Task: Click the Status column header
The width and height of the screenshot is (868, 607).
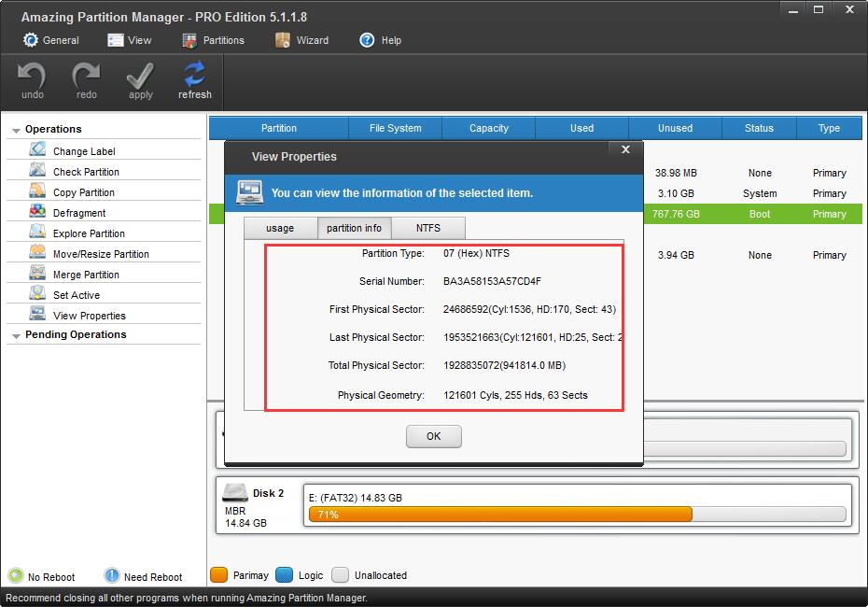Action: [759, 128]
